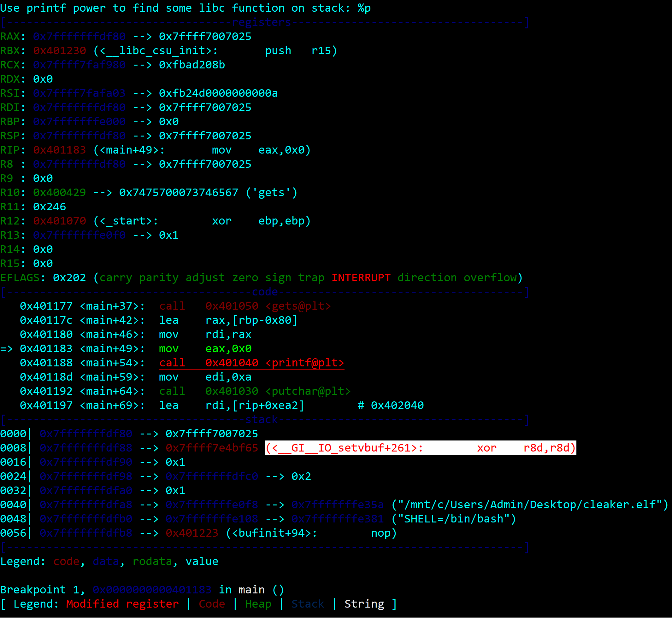
Task: Click the stack section header
Action: 262,419
